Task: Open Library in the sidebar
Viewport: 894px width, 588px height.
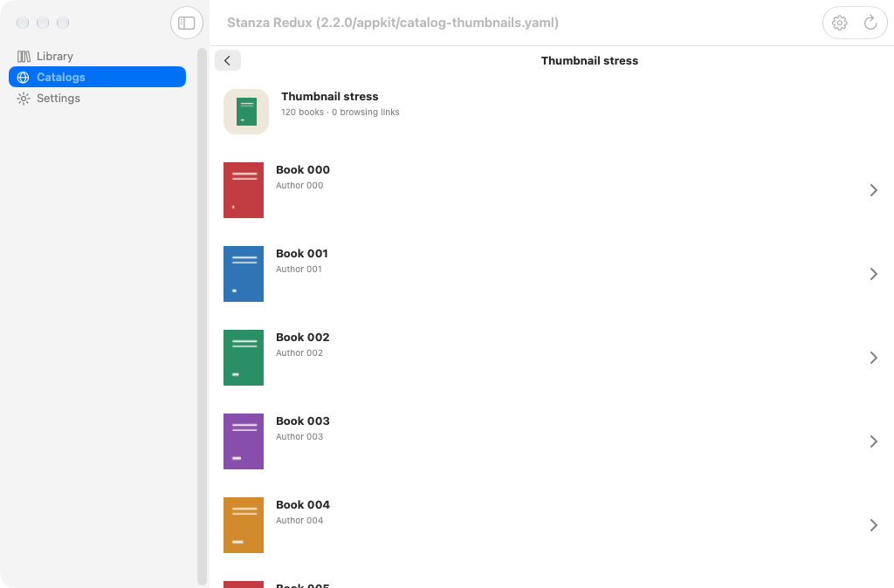Action: coord(97,56)
